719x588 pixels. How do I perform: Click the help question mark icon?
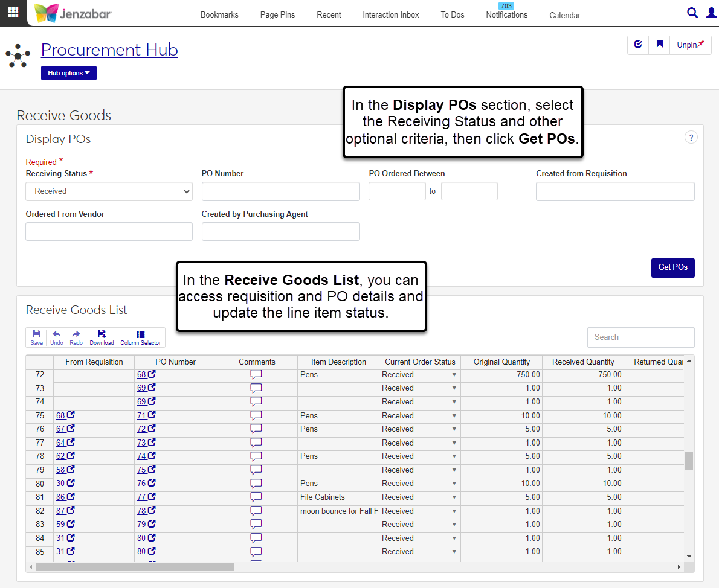tap(691, 138)
